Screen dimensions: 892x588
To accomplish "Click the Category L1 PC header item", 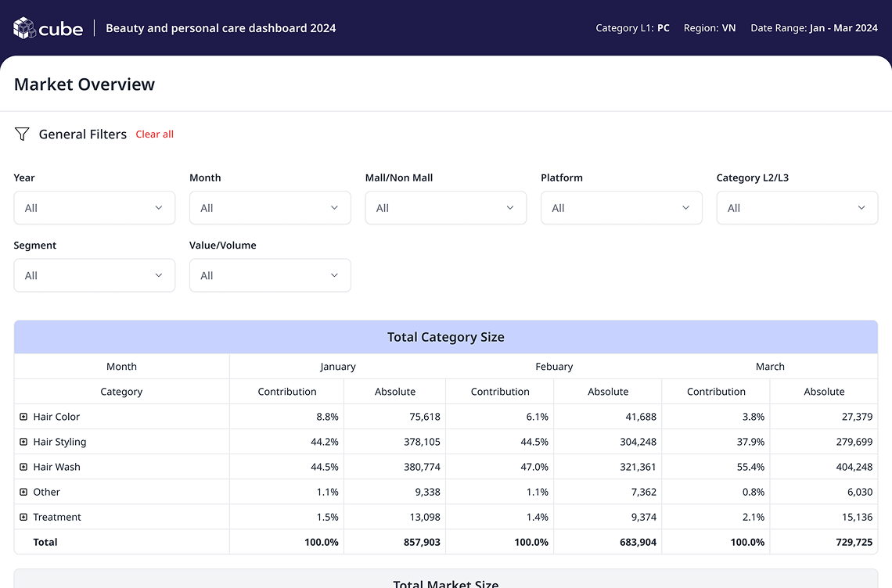I will point(632,28).
